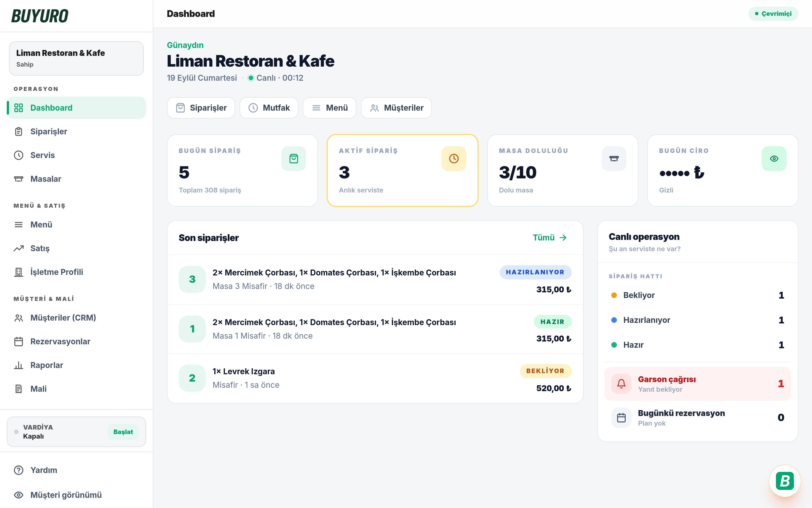Start the shift with Başlat button
Screen dimensions: 812x508
[123, 432]
